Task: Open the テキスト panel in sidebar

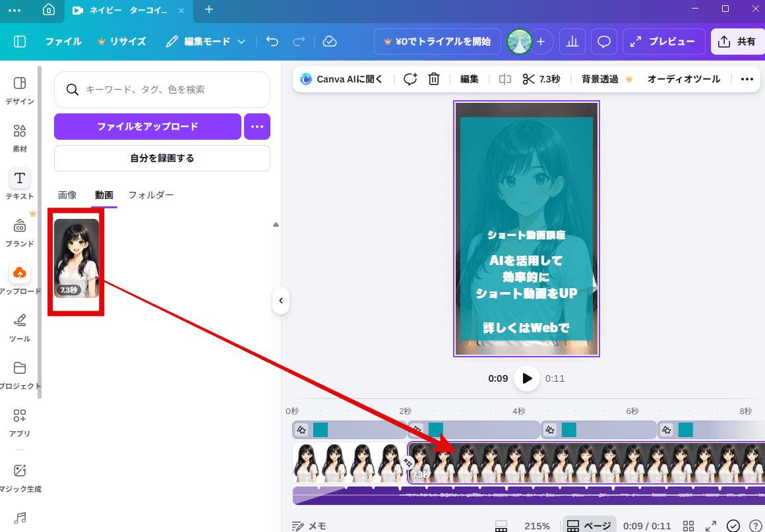Action: click(19, 183)
